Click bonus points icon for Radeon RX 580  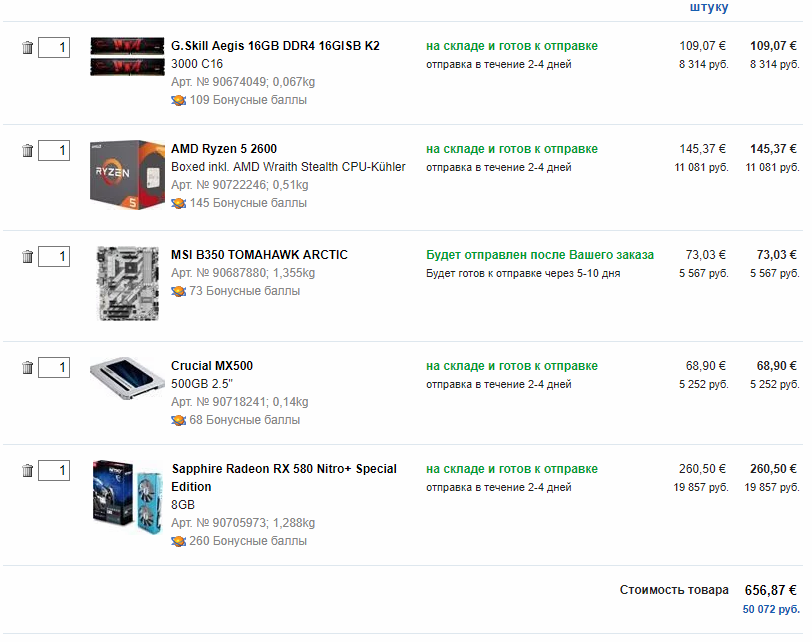pos(179,542)
